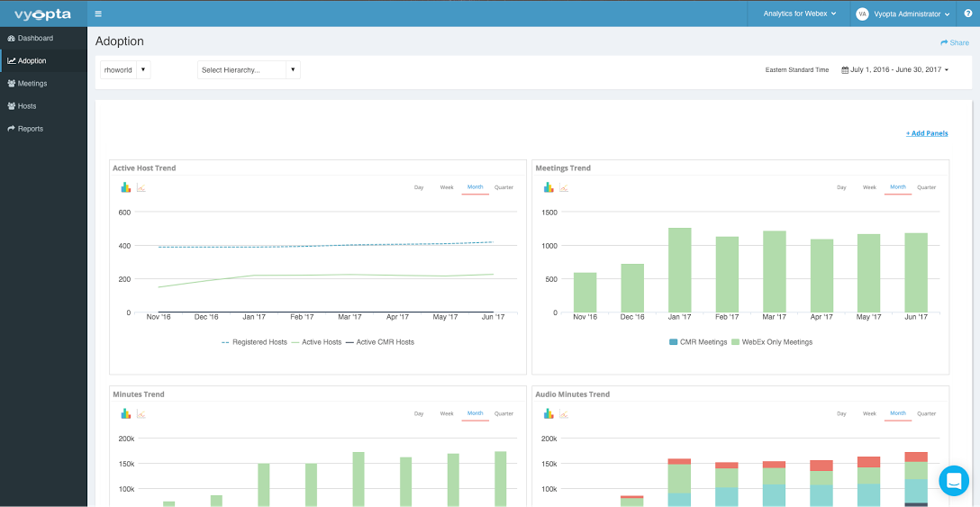Image resolution: width=980 pixels, height=507 pixels.
Task: Click the Vyopta logo
Action: (x=42, y=14)
